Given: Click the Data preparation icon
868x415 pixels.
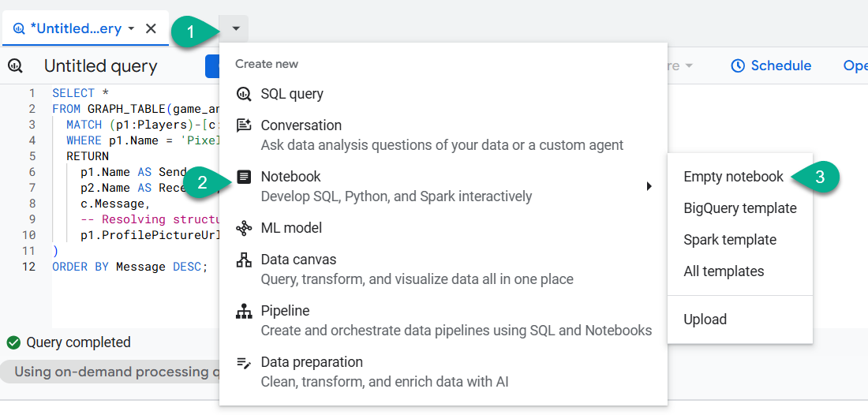Looking at the screenshot, I should pyautogui.click(x=244, y=362).
